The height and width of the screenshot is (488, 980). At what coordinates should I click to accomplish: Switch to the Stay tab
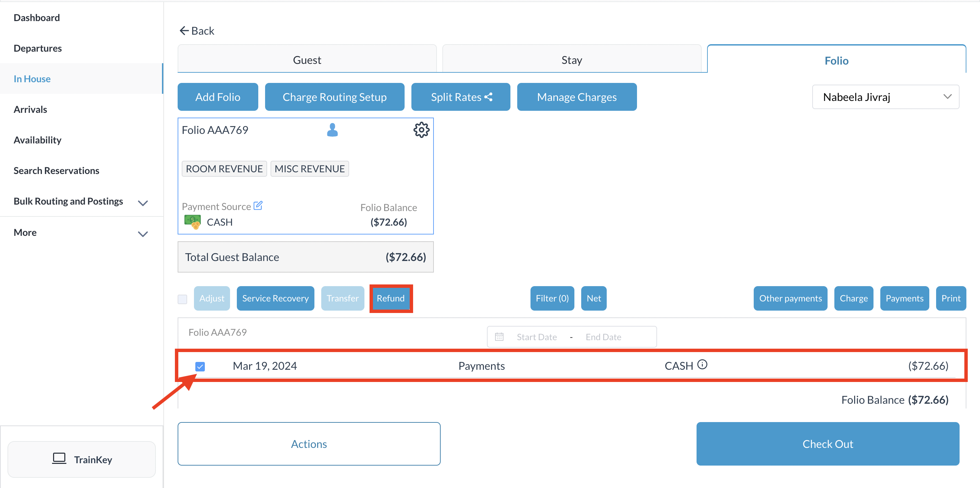(571, 60)
